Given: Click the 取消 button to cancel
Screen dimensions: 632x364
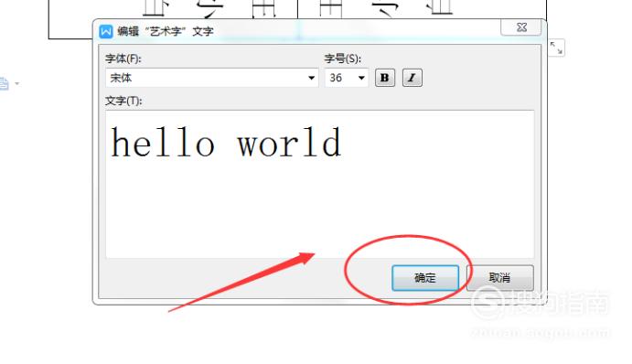Looking at the screenshot, I should (x=499, y=278).
